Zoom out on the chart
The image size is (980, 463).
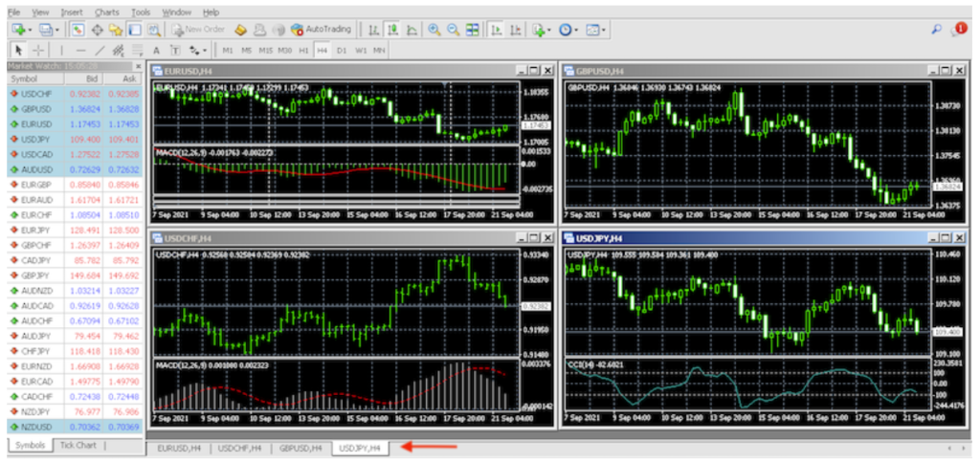pyautogui.click(x=453, y=30)
